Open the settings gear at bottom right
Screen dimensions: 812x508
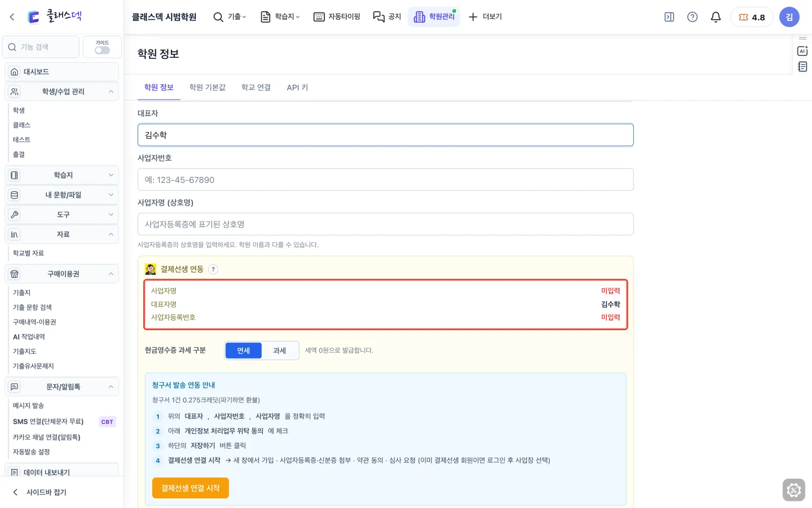coord(794,490)
